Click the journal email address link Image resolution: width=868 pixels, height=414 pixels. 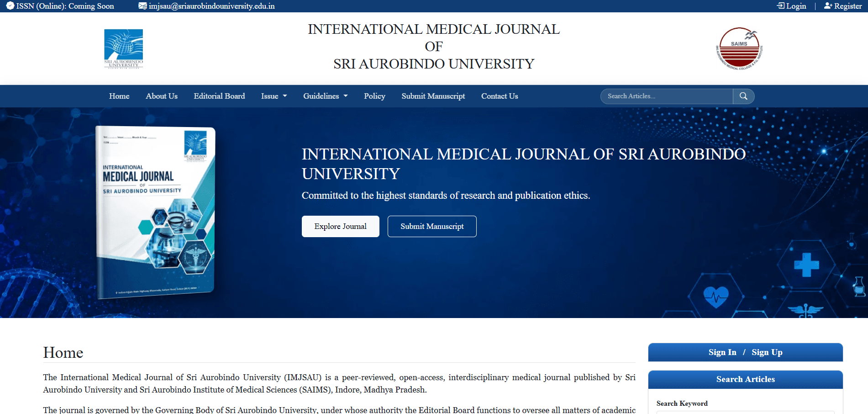click(x=212, y=6)
